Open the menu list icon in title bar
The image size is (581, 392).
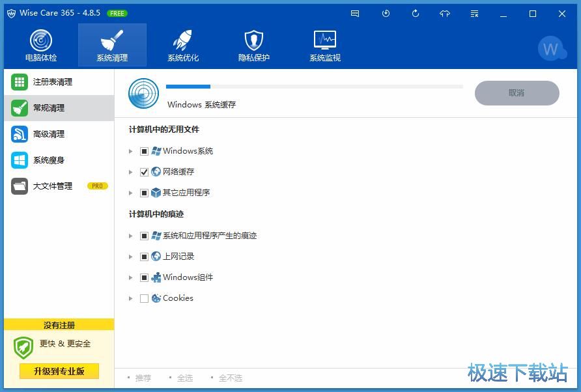click(474, 14)
